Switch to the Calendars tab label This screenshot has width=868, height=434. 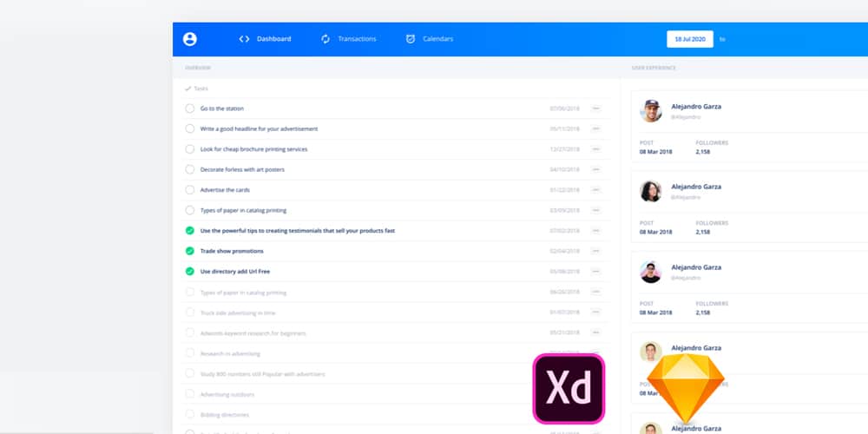437,39
